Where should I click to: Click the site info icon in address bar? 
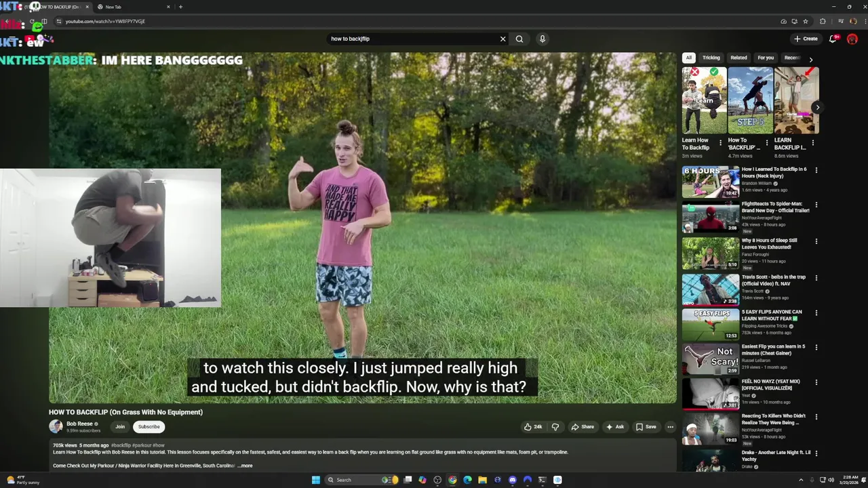[59, 21]
